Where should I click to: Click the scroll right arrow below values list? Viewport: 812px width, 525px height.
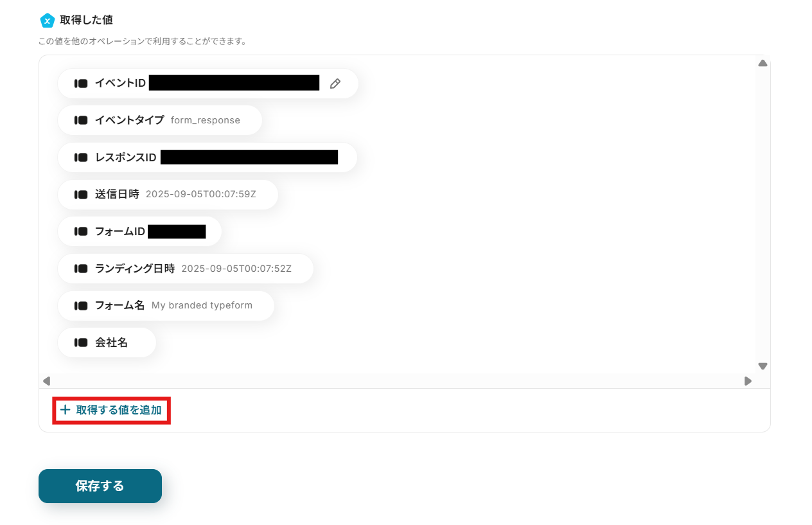tap(748, 381)
